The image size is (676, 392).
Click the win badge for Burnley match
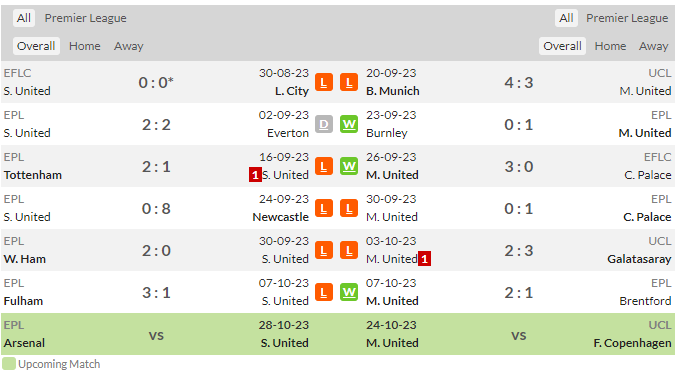pos(349,125)
